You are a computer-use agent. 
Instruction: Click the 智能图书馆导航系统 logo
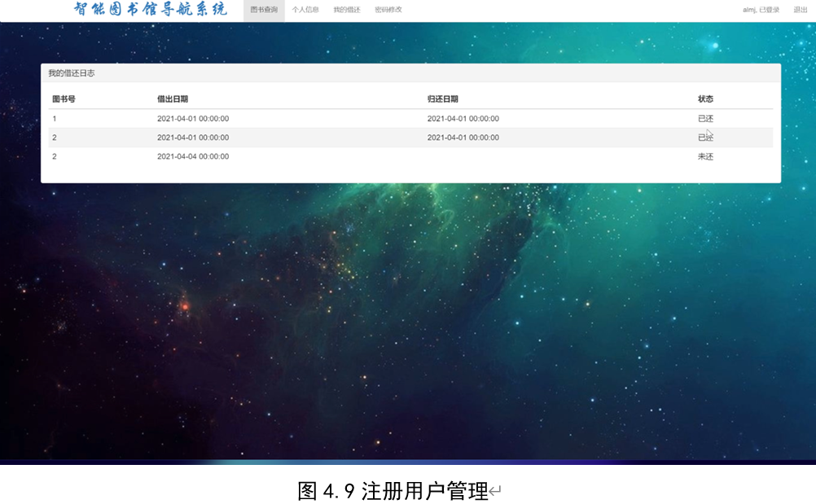click(151, 11)
